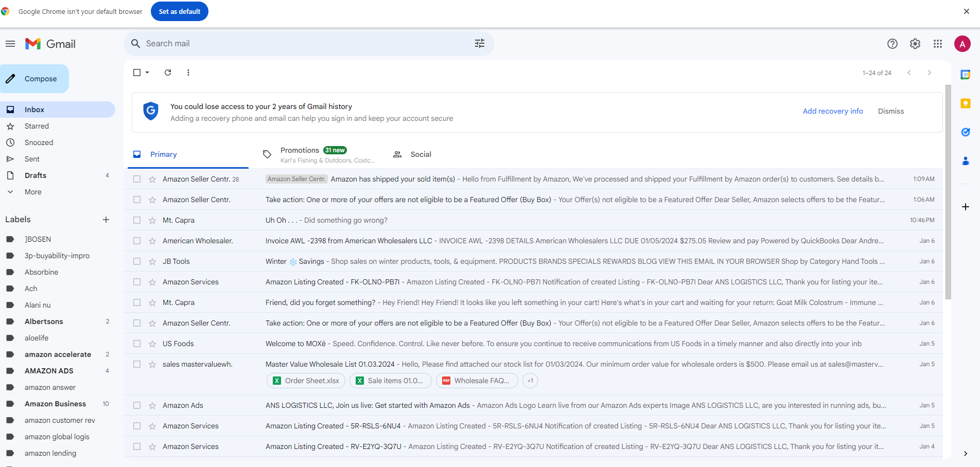Open Wholesale FAQ PDF attachment
The width and height of the screenshot is (980, 467).
tap(477, 381)
